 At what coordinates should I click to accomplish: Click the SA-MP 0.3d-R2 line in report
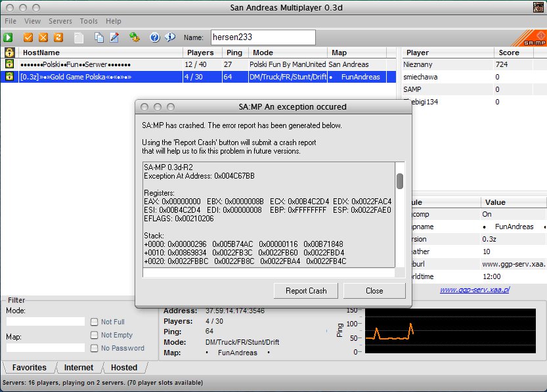tap(168, 167)
